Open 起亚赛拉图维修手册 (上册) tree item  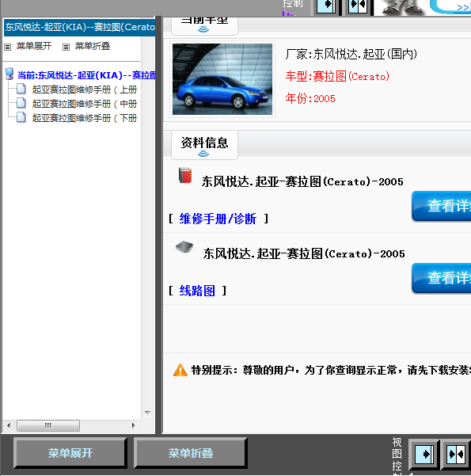(x=85, y=89)
